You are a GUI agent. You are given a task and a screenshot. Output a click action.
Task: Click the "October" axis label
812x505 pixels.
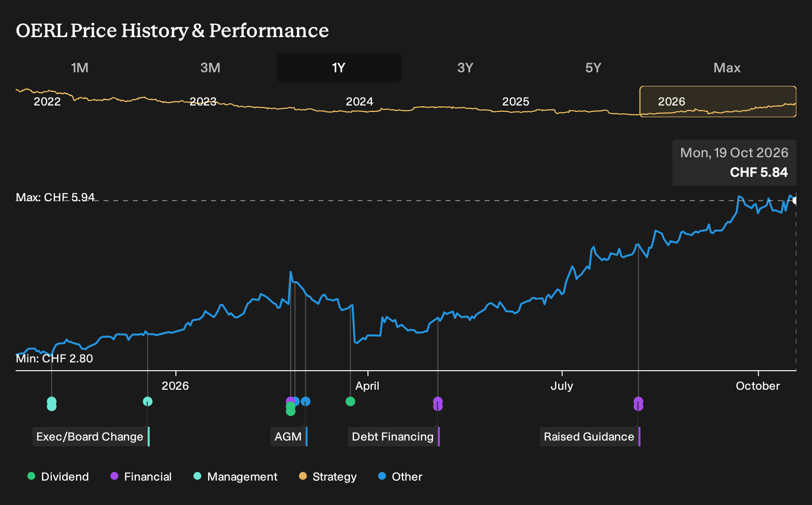click(x=758, y=386)
